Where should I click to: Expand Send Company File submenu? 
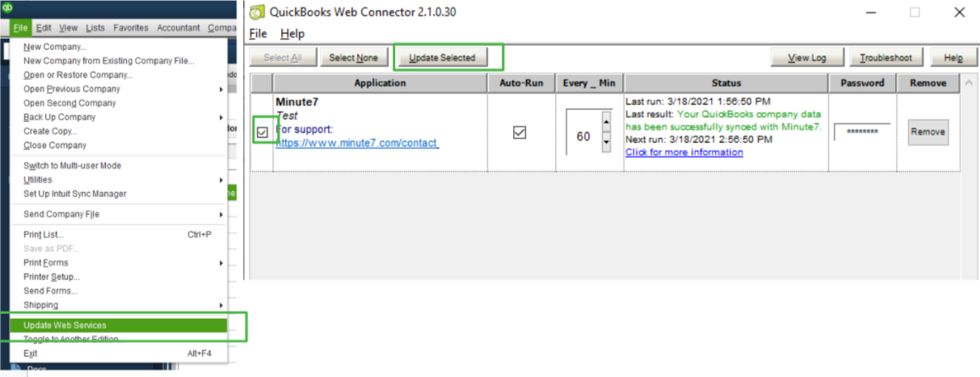[x=120, y=214]
